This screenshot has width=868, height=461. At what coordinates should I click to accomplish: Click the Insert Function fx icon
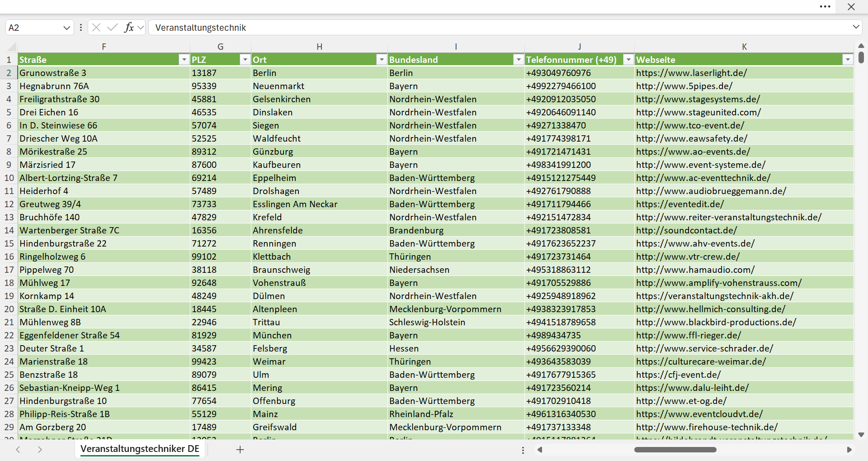point(129,28)
